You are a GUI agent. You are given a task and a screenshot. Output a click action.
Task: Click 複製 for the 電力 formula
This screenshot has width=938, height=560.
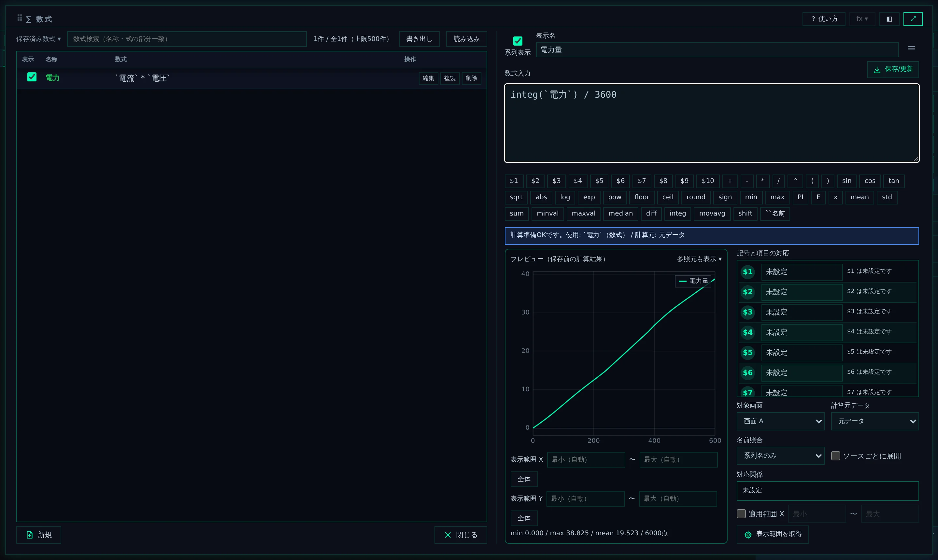(449, 78)
